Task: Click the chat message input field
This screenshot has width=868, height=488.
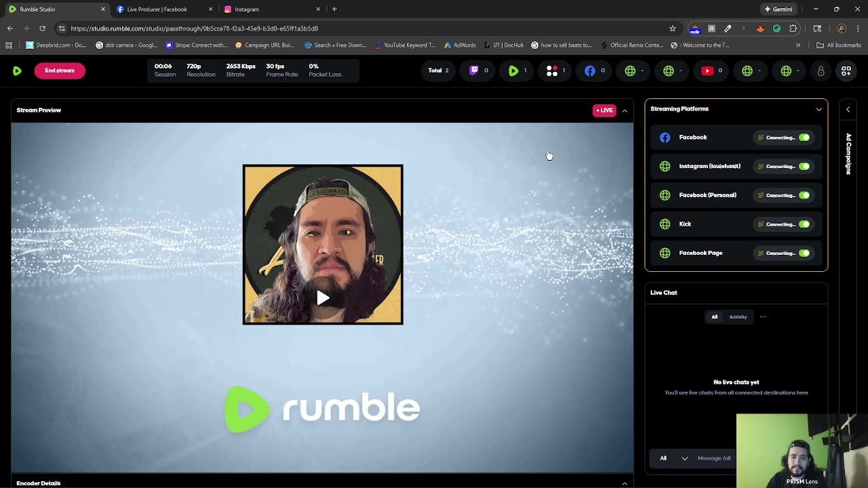Action: [x=715, y=458]
